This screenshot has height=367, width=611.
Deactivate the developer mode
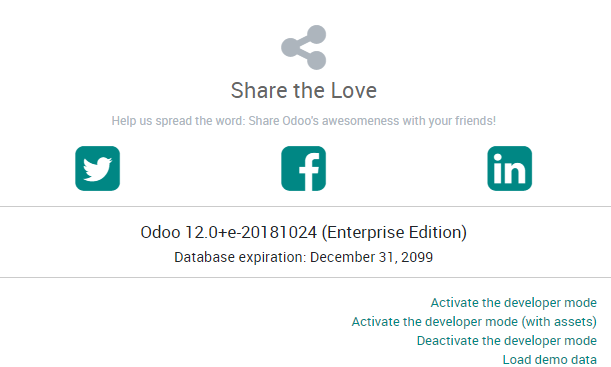tap(507, 341)
